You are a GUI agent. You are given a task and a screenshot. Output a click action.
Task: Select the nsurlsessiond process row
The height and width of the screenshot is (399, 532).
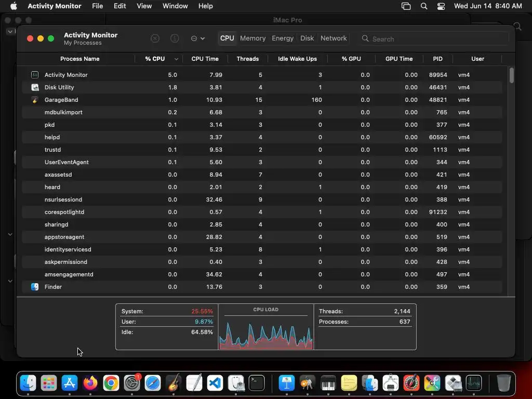[x=262, y=199]
